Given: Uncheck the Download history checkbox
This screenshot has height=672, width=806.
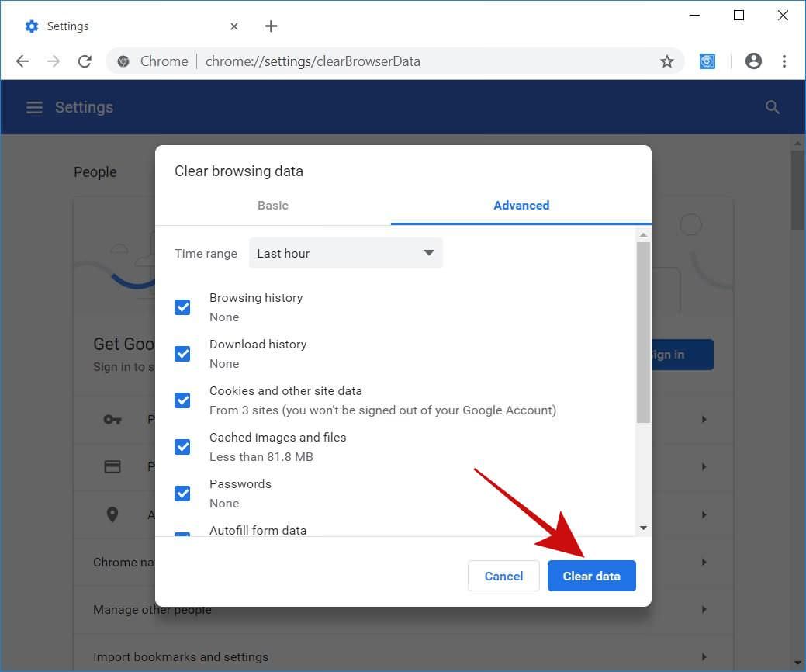Looking at the screenshot, I should pos(182,354).
